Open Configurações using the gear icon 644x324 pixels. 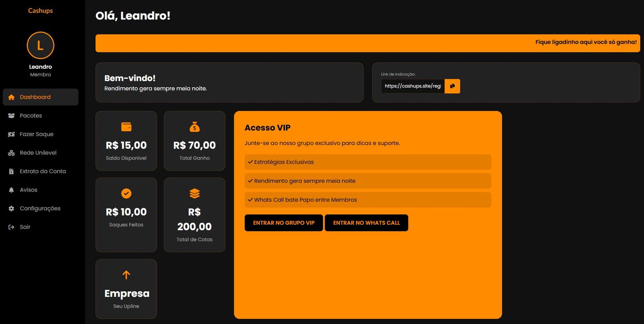11,208
